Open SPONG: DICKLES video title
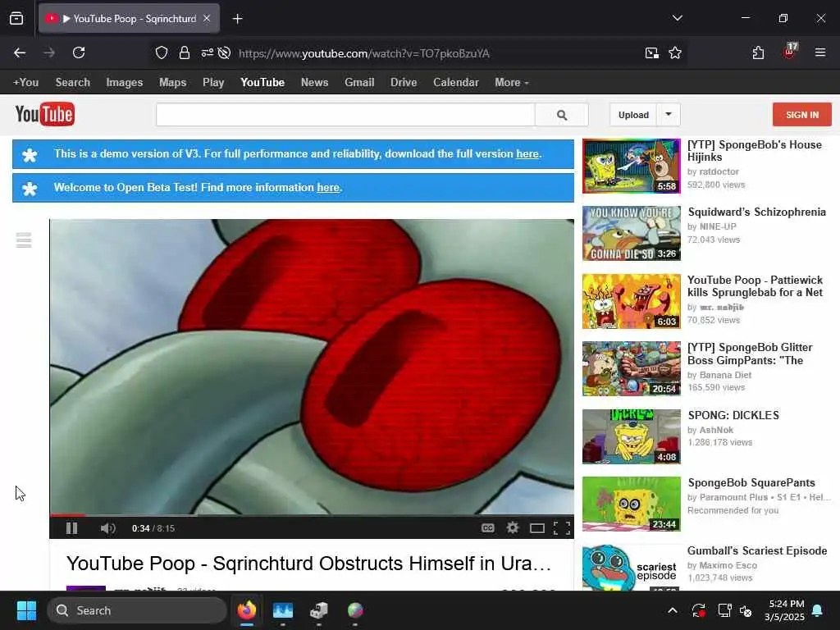This screenshot has width=840, height=630. (x=733, y=415)
